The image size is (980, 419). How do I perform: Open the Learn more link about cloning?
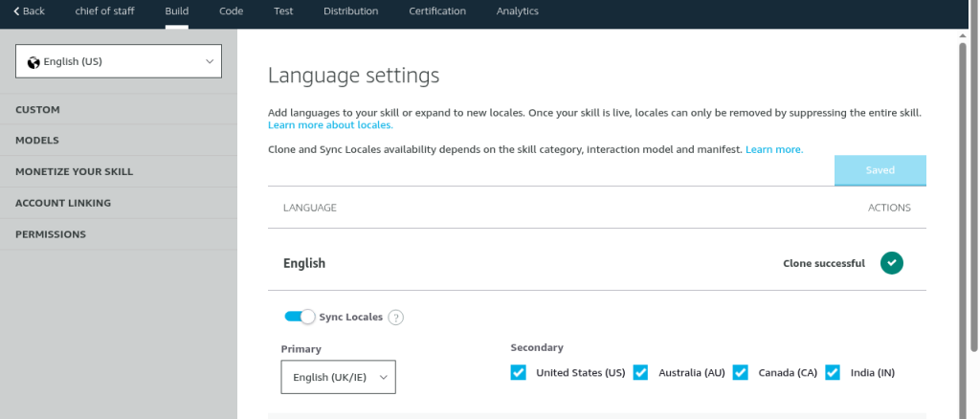pyautogui.click(x=773, y=150)
